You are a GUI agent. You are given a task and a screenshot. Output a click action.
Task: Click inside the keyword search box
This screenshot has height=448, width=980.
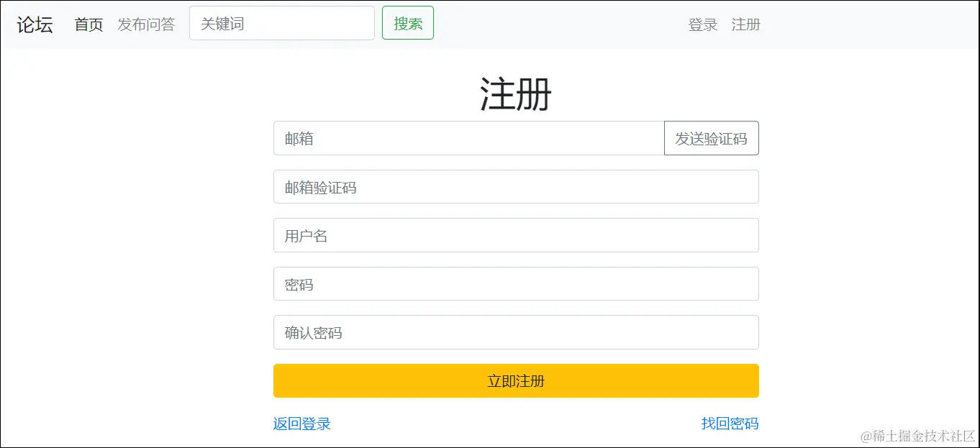pos(281,23)
